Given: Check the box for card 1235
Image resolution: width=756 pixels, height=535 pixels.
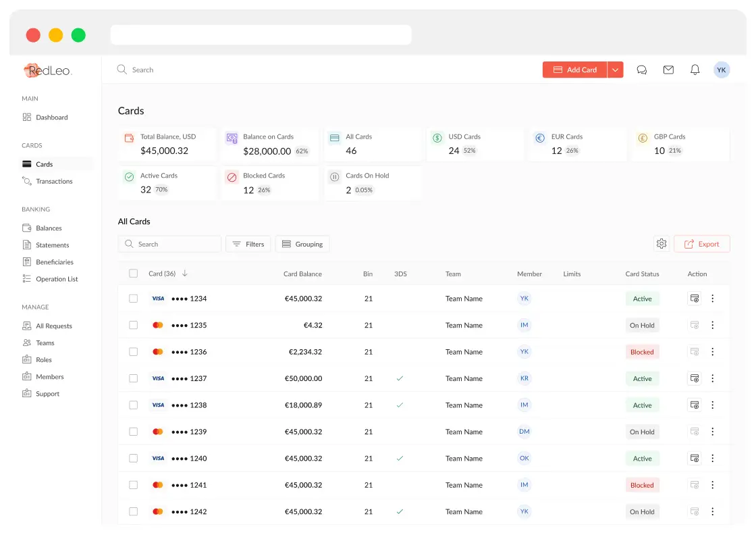Looking at the screenshot, I should (134, 325).
